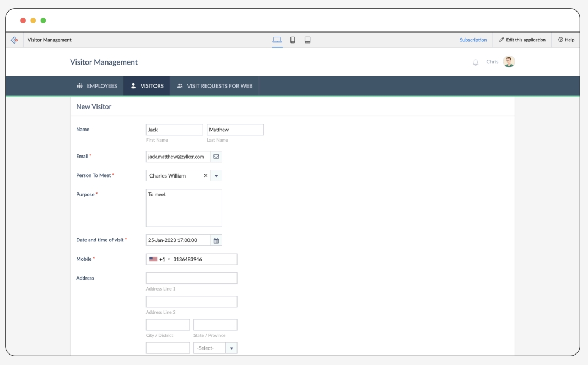Click the Zoho Creator logo icon

click(x=14, y=39)
